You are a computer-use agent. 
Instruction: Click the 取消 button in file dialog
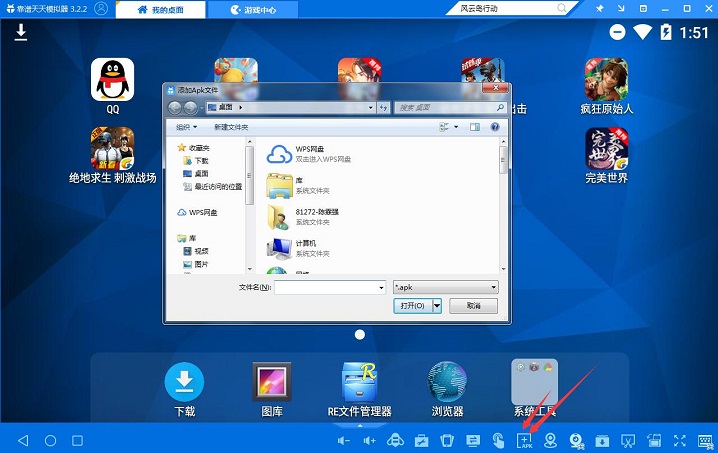(473, 306)
